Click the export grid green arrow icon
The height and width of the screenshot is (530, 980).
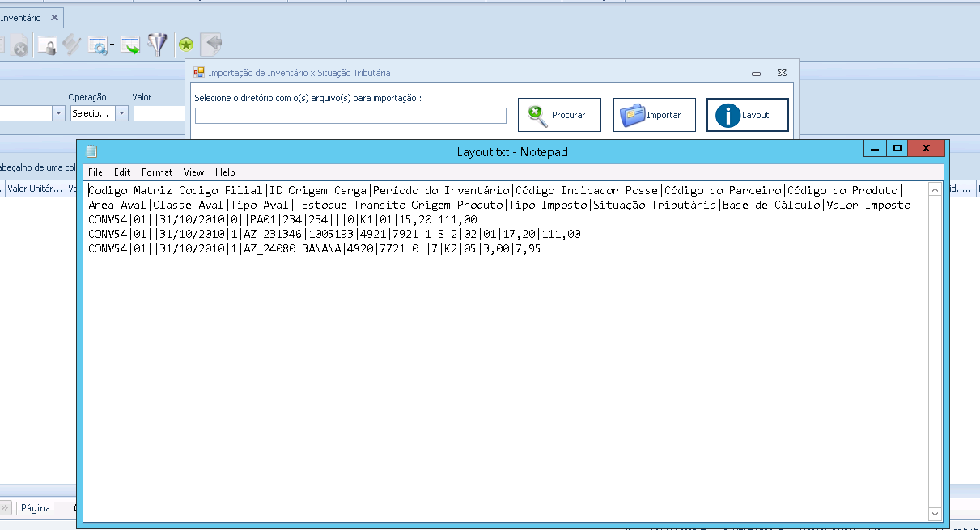point(129,46)
